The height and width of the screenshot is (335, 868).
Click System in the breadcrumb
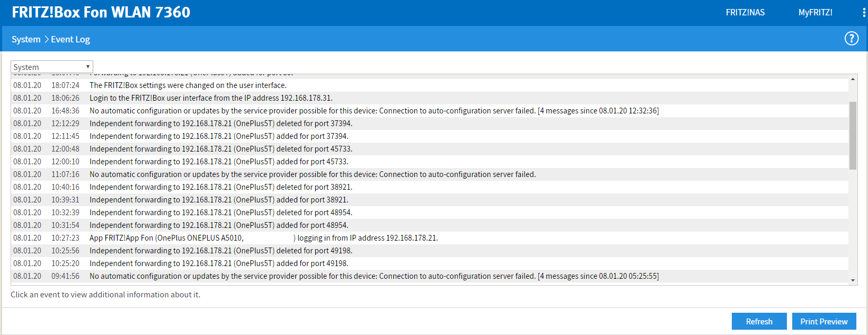click(26, 39)
